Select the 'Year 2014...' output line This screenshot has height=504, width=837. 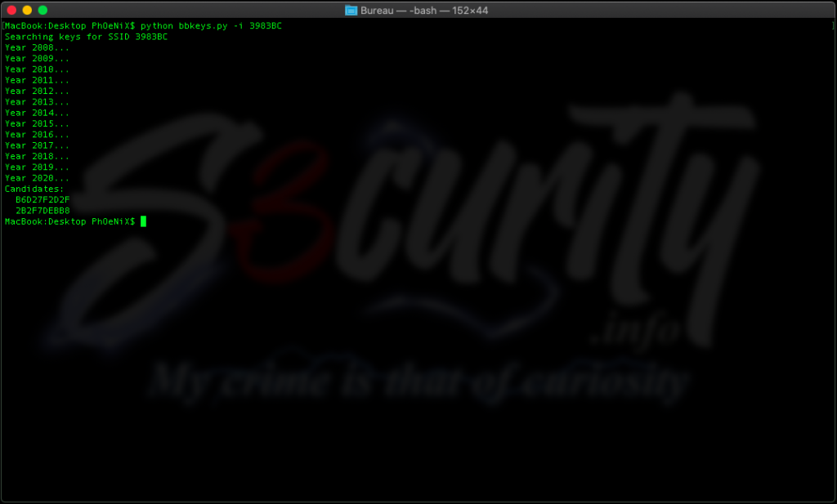coord(37,113)
